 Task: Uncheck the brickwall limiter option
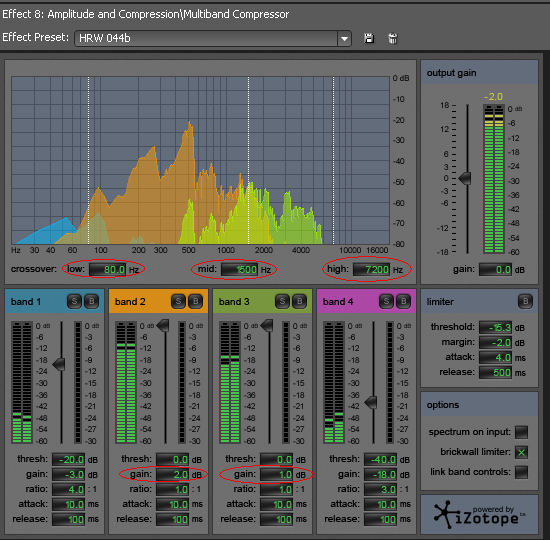pyautogui.click(x=521, y=452)
